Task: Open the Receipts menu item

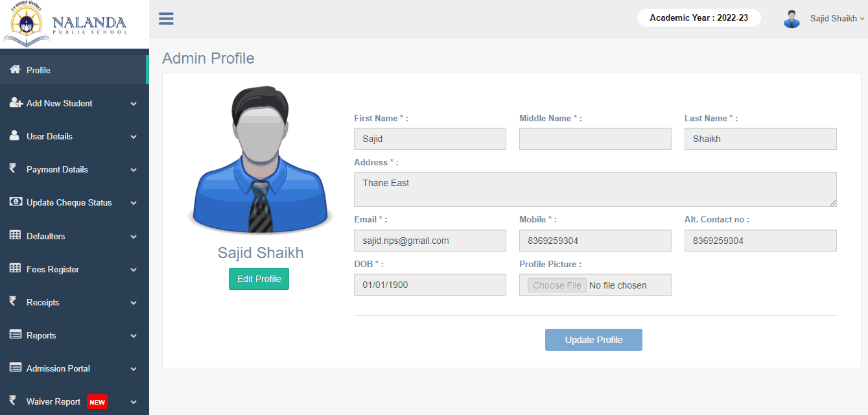Action: click(x=43, y=302)
